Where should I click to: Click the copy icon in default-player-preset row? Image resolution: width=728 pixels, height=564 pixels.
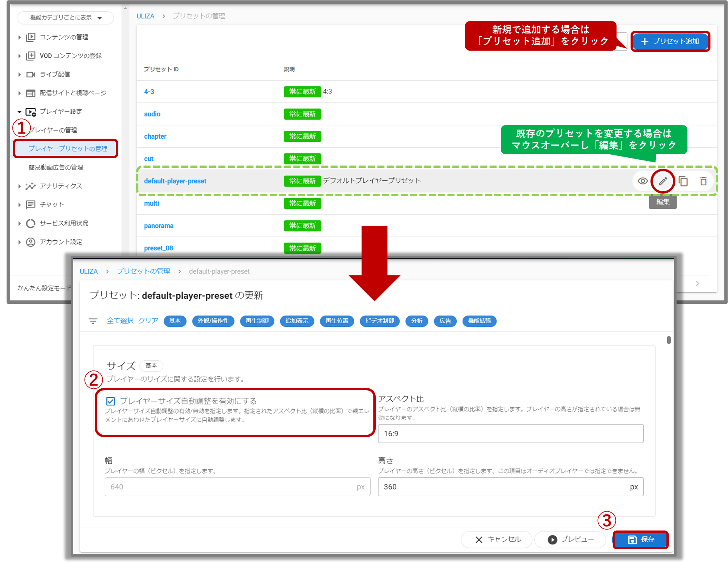[683, 181]
